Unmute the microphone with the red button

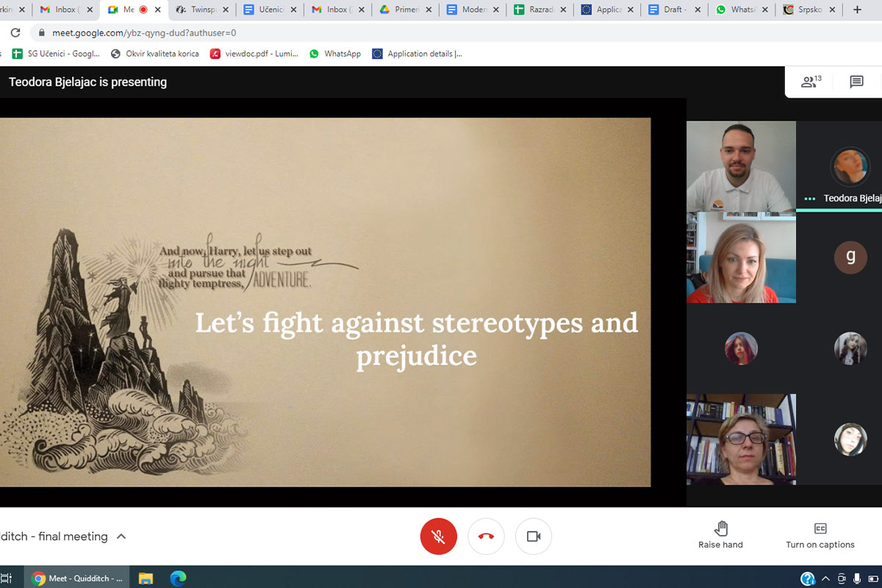pyautogui.click(x=439, y=537)
